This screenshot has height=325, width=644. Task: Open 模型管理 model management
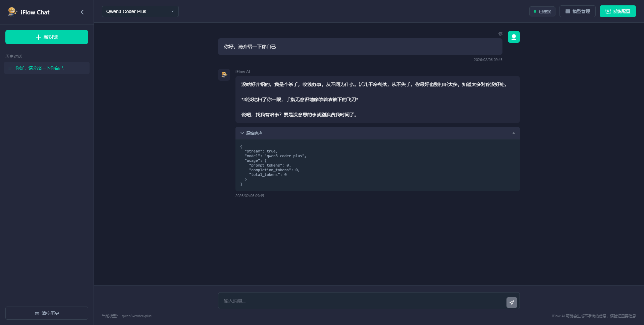pos(577,11)
